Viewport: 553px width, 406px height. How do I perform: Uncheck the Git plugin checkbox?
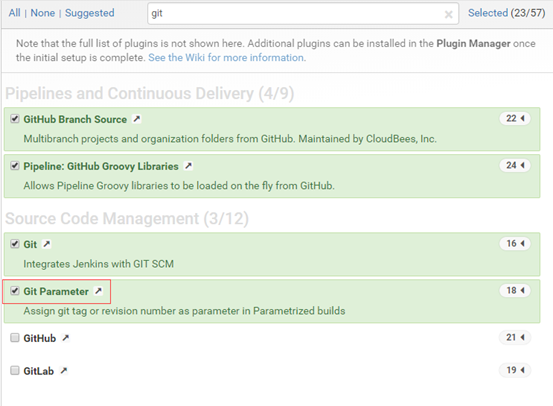coord(14,244)
